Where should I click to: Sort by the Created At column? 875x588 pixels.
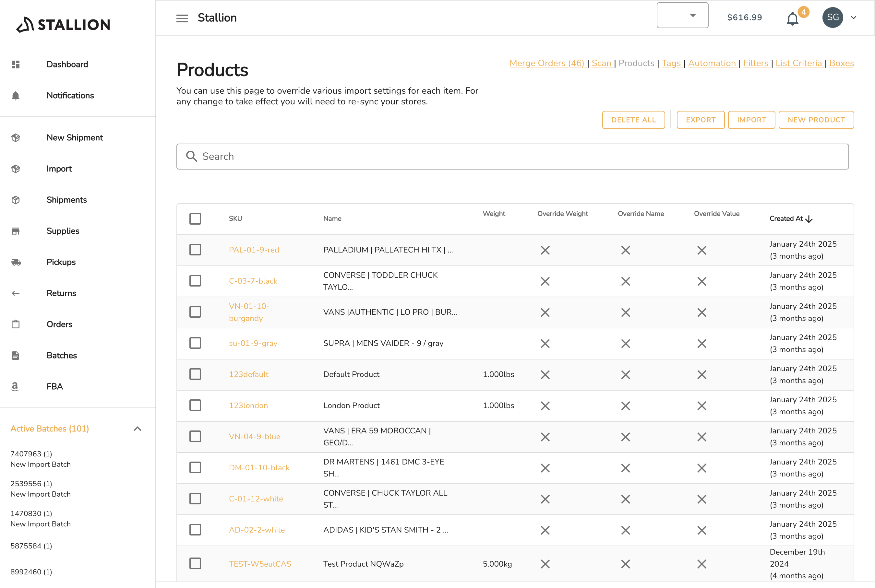[x=791, y=218]
